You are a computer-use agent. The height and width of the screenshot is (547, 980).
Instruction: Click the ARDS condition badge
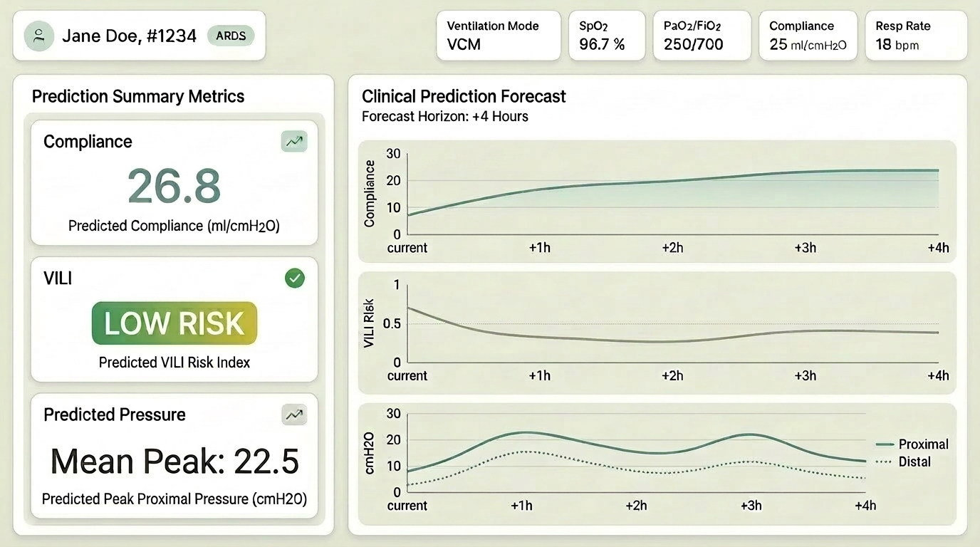coord(231,35)
